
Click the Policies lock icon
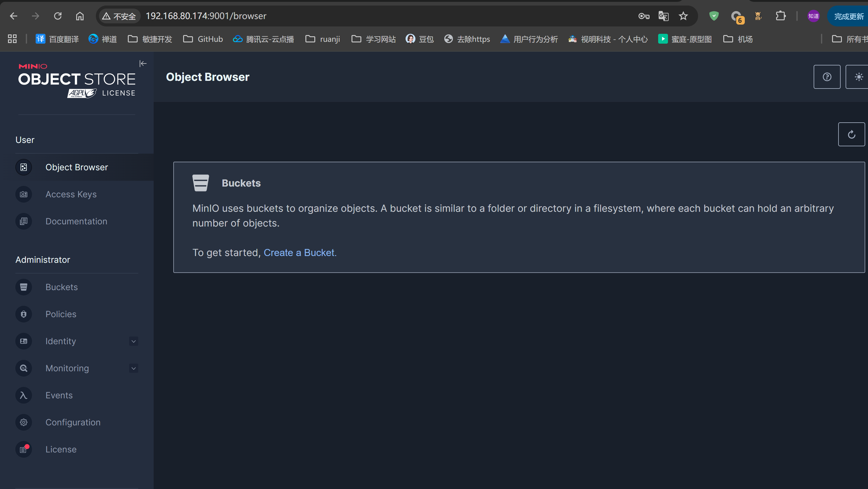pyautogui.click(x=24, y=314)
